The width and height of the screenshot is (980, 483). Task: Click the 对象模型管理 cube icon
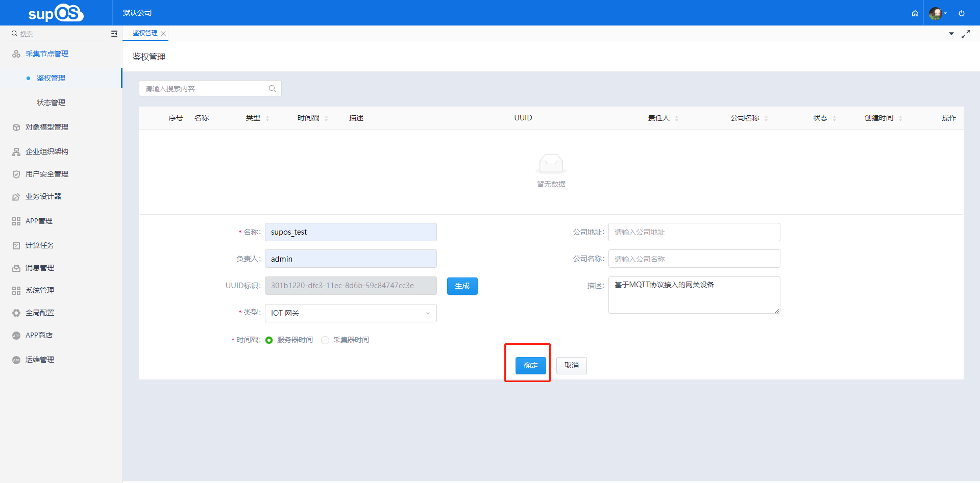tap(16, 127)
